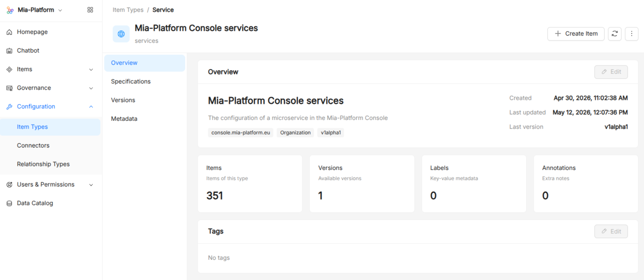The height and width of the screenshot is (280, 644).
Task: Expand the Users & Permissions chevron
Action: (91, 185)
